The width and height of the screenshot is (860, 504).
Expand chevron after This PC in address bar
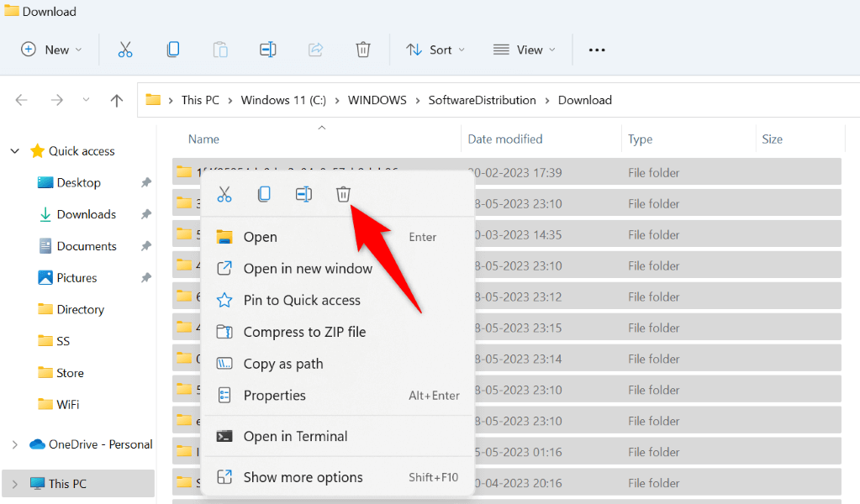pyautogui.click(x=230, y=100)
